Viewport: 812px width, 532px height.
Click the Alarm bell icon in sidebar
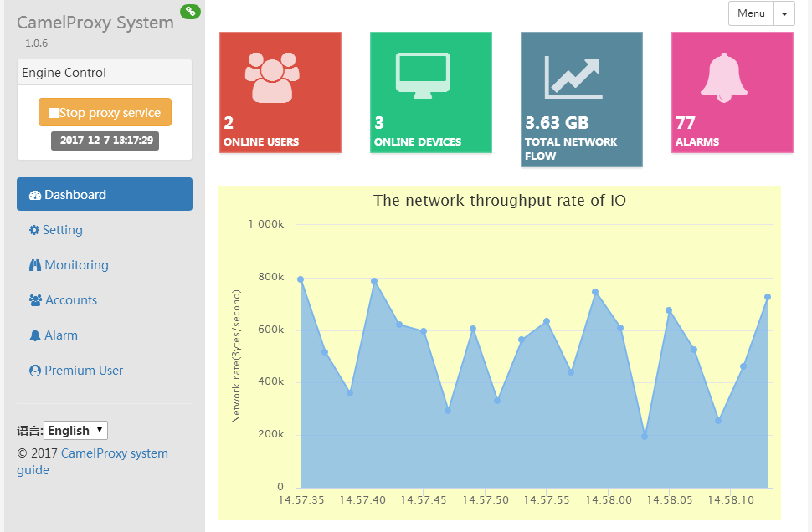34,335
